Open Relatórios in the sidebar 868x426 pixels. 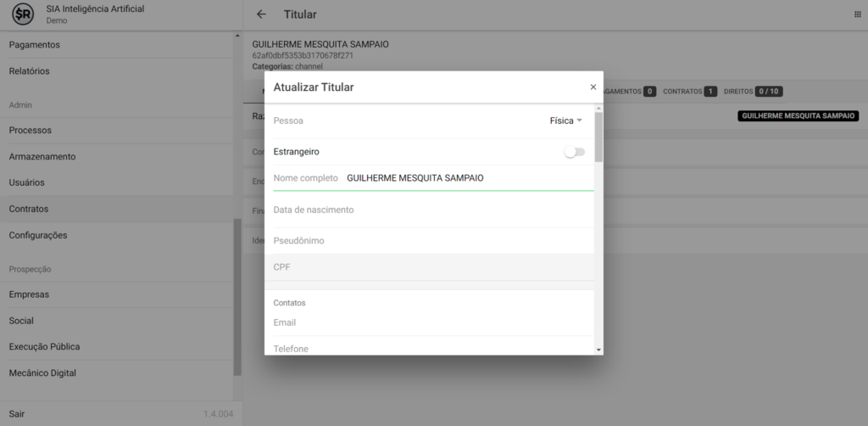(x=29, y=71)
